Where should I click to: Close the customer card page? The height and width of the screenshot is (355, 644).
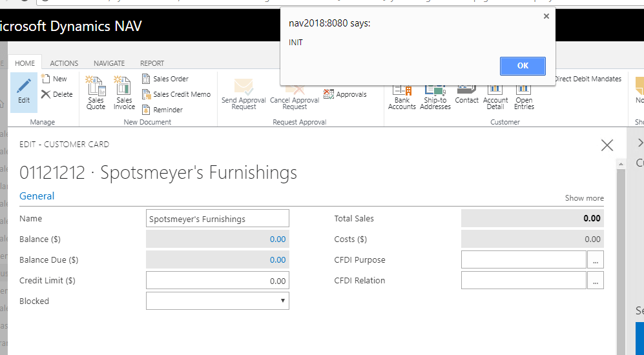tap(607, 145)
